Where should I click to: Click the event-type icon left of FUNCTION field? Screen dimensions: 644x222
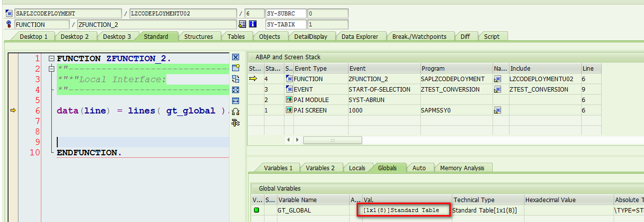click(8, 24)
